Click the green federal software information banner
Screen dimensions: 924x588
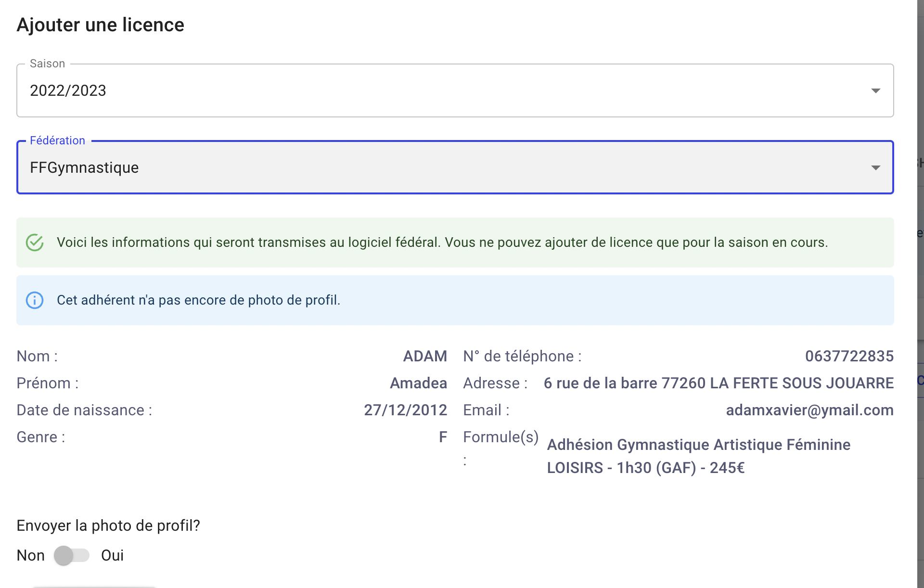pos(455,243)
